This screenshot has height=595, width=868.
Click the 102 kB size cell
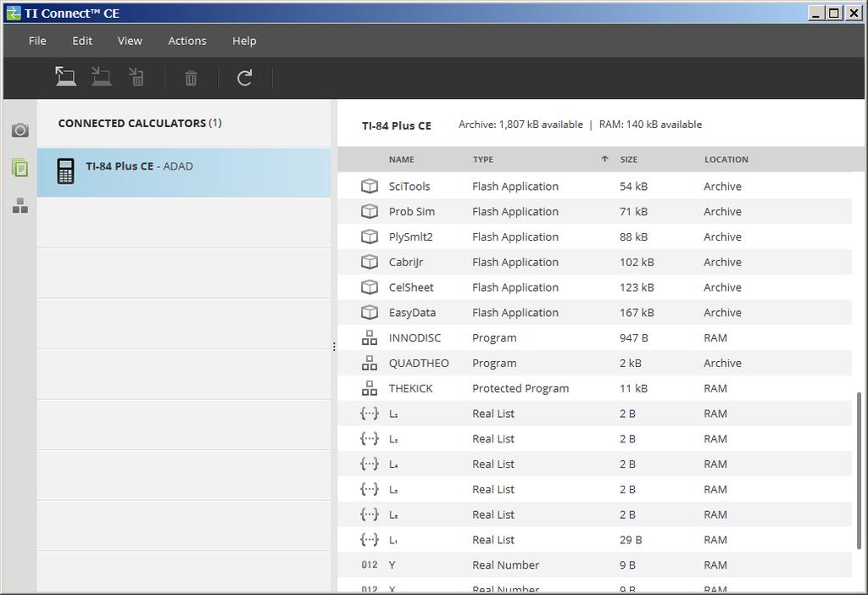(637, 263)
